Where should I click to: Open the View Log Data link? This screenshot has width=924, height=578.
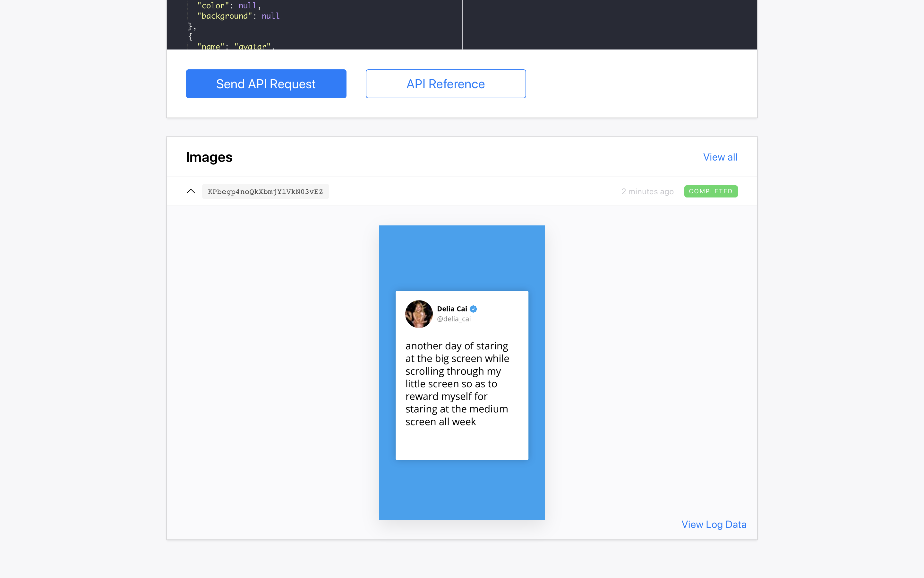click(x=714, y=524)
